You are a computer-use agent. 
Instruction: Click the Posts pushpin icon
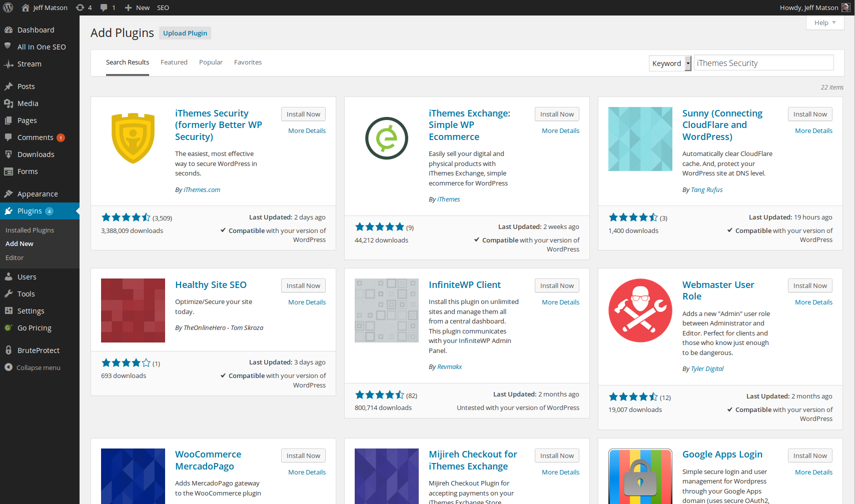pyautogui.click(x=9, y=86)
